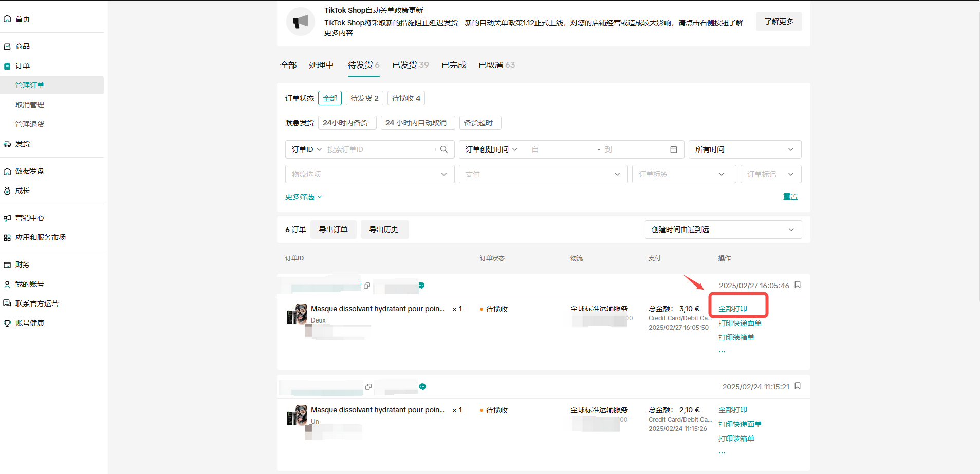980x474 pixels.
Task: Bookmark the first order with flag icon
Action: [798, 285]
